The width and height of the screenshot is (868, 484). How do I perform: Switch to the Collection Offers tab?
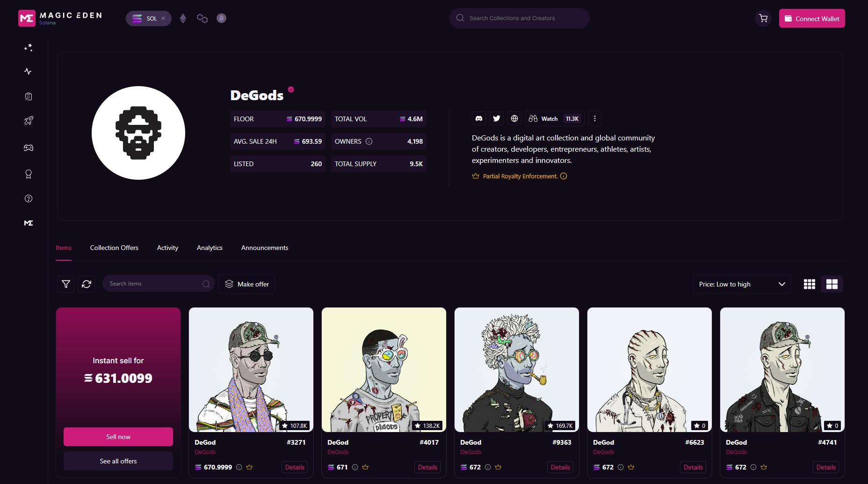pos(114,248)
